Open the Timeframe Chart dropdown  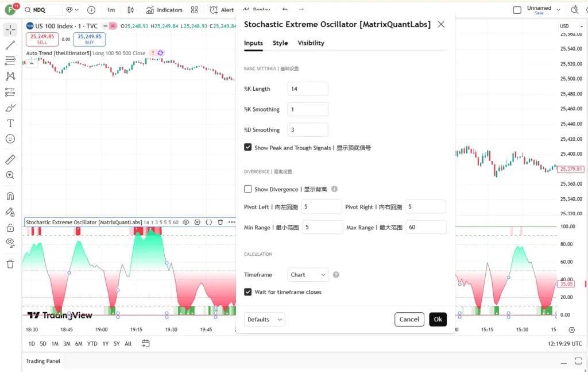[308, 275]
